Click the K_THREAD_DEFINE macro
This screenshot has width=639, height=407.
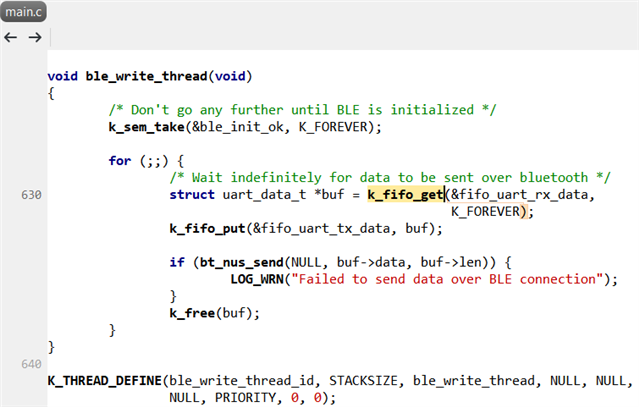[x=105, y=381]
